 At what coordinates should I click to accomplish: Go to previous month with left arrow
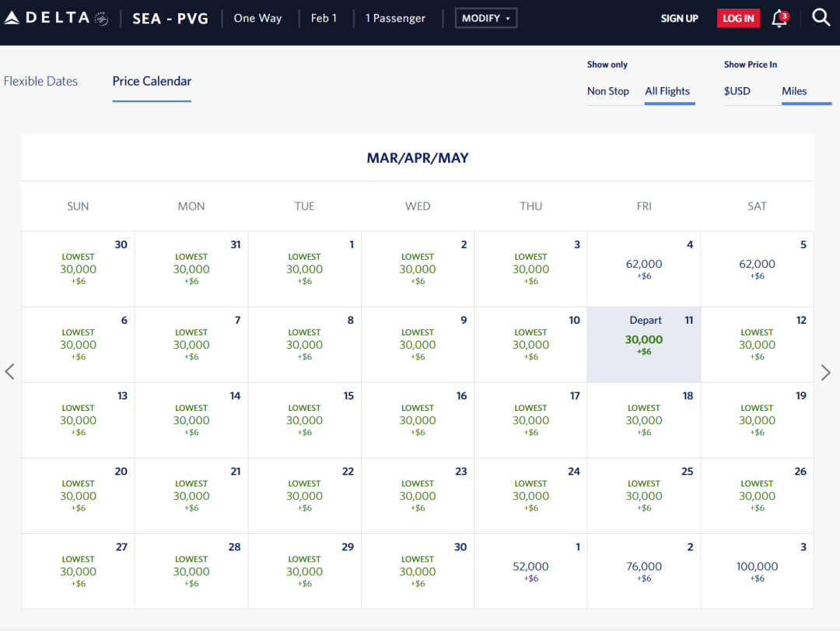(x=9, y=371)
